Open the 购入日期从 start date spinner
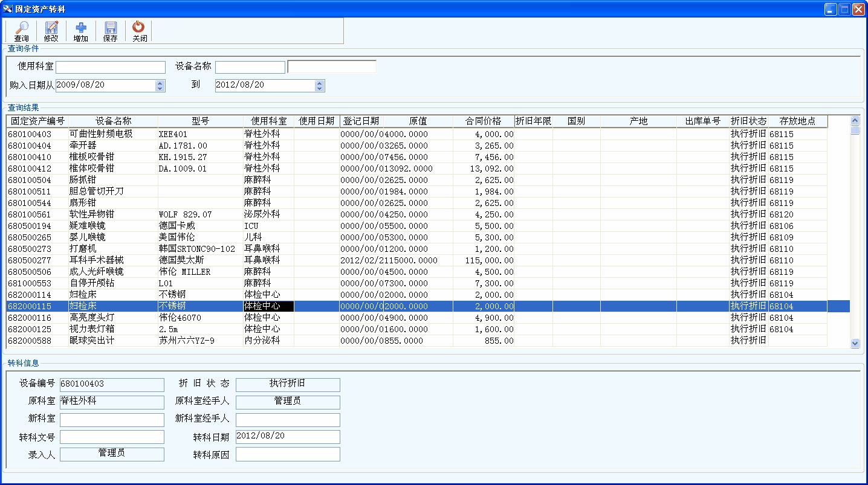868x485 pixels. (x=160, y=86)
